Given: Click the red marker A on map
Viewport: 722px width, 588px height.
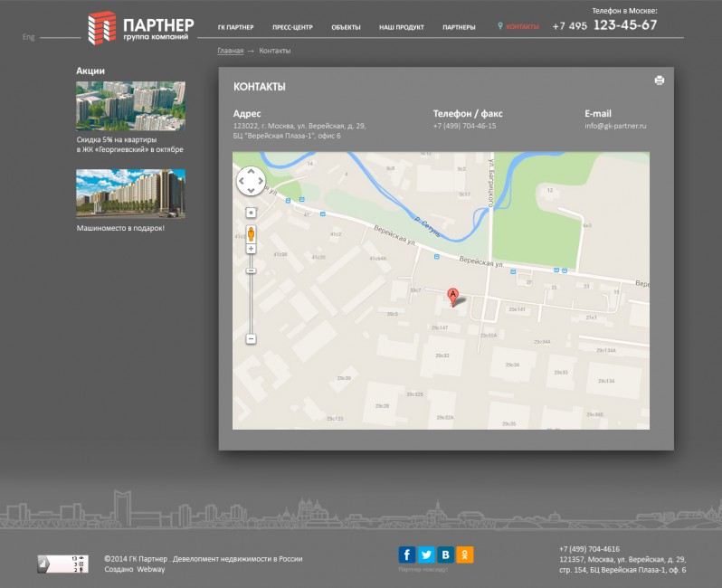Looking at the screenshot, I should pyautogui.click(x=452, y=297).
